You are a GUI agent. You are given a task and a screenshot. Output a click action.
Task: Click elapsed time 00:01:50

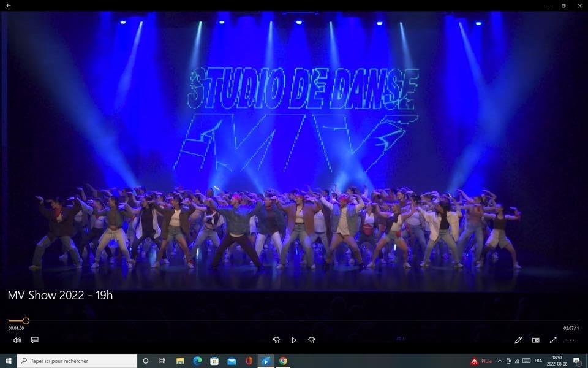coord(16,328)
